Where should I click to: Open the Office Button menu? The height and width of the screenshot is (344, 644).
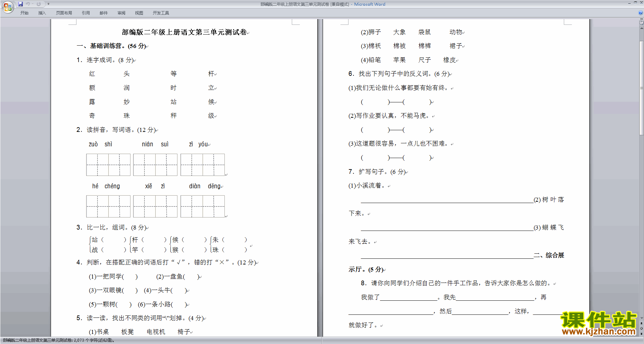[x=7, y=7]
